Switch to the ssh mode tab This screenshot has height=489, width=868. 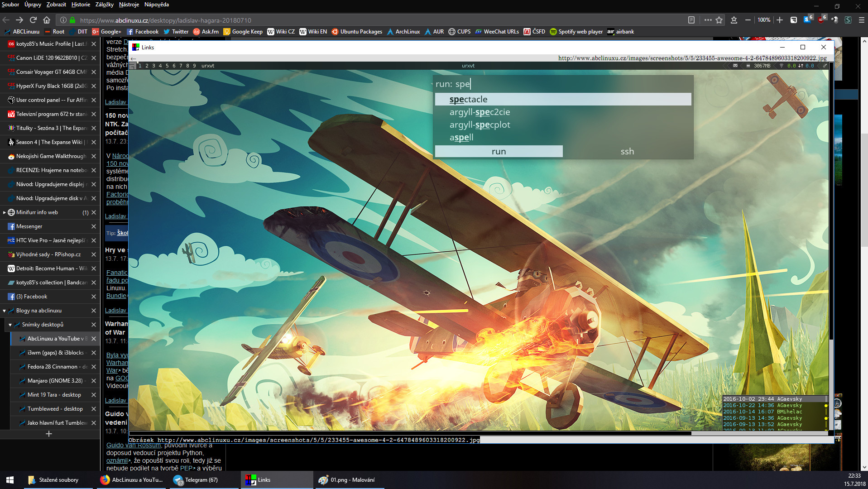tap(627, 151)
